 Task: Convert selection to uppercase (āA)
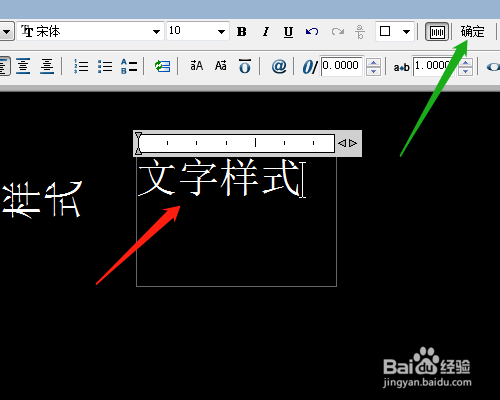[x=196, y=66]
